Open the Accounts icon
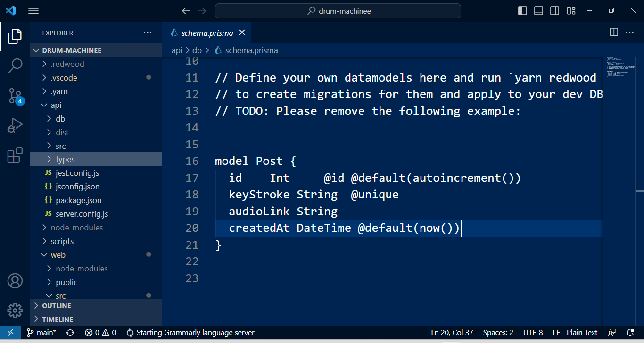This screenshot has height=343, width=644. tap(15, 281)
